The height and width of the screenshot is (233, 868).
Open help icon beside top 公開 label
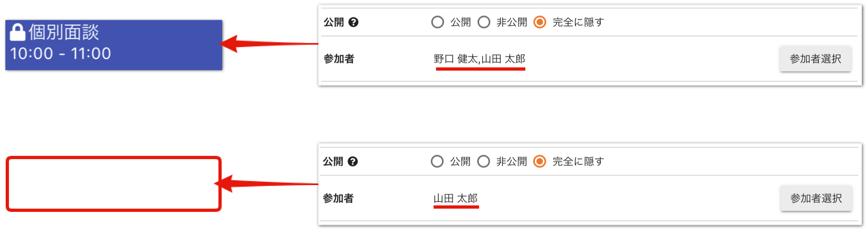pyautogui.click(x=354, y=22)
